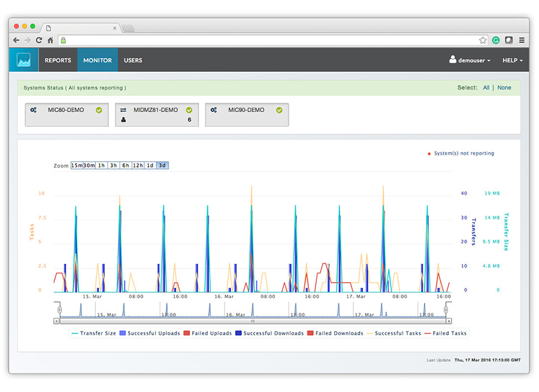Screen dimensions: 539x392
Task: Toggle MIC80-DEMO system selection
Action: [x=66, y=115]
